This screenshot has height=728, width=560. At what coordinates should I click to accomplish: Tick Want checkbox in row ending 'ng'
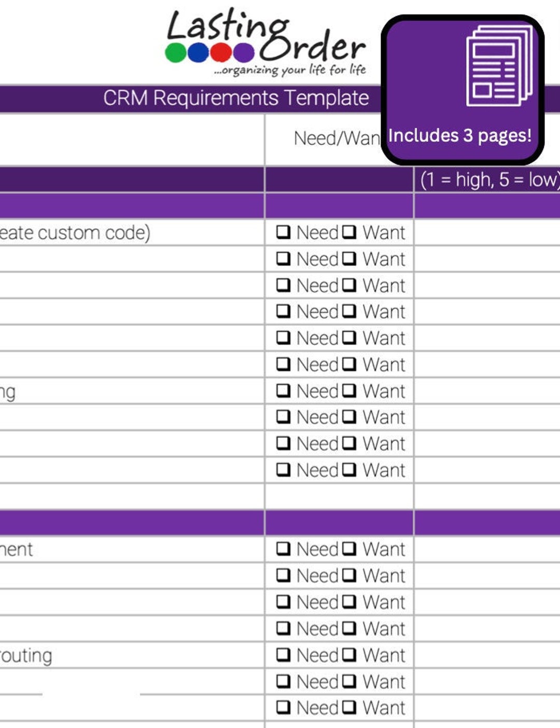coord(349,390)
